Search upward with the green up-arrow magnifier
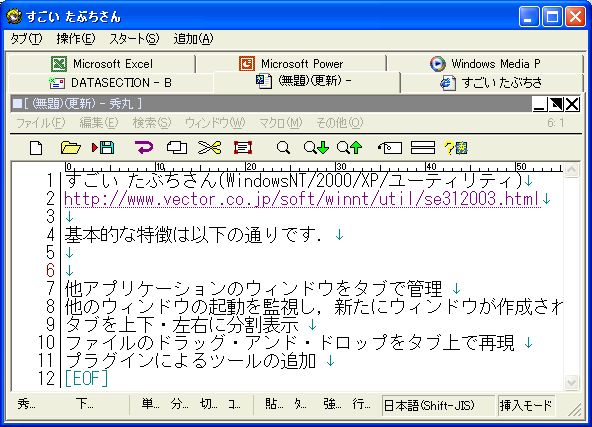592x427 pixels. [350, 148]
